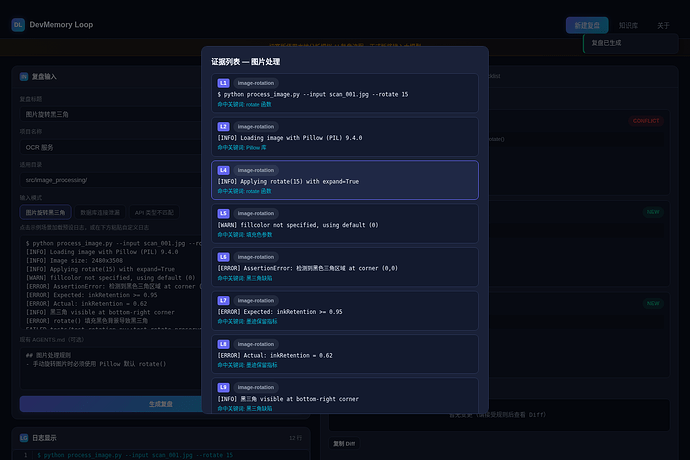
Task: Click the 项目名称 field containing OCR 服务
Action: pos(110,147)
